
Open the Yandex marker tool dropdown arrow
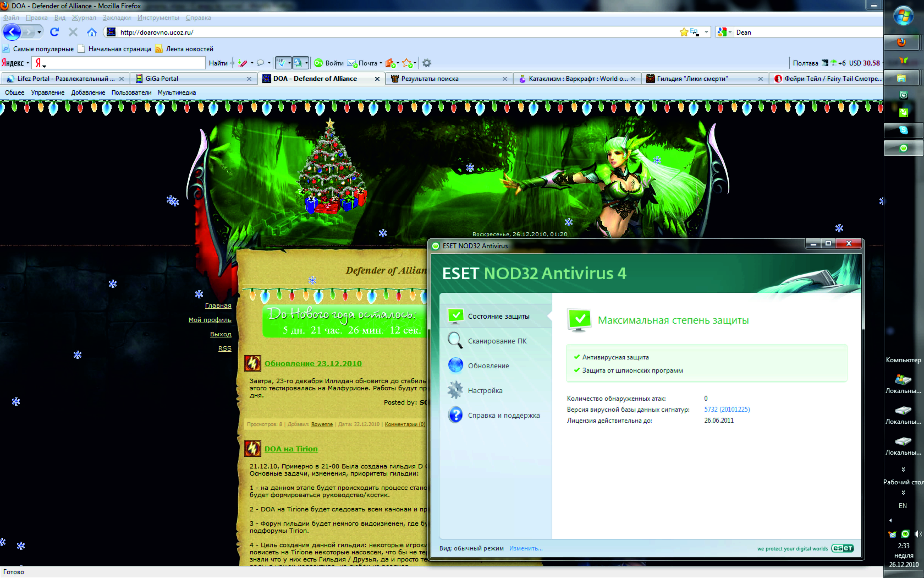click(x=252, y=63)
